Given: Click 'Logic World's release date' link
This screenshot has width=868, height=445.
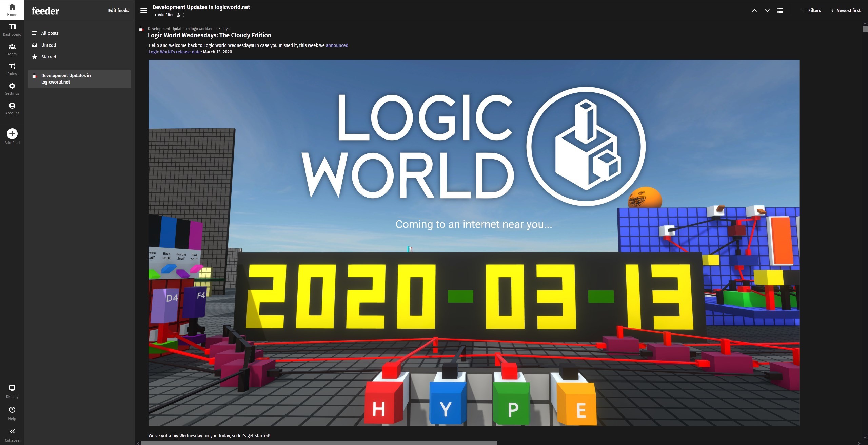Looking at the screenshot, I should click(175, 52).
